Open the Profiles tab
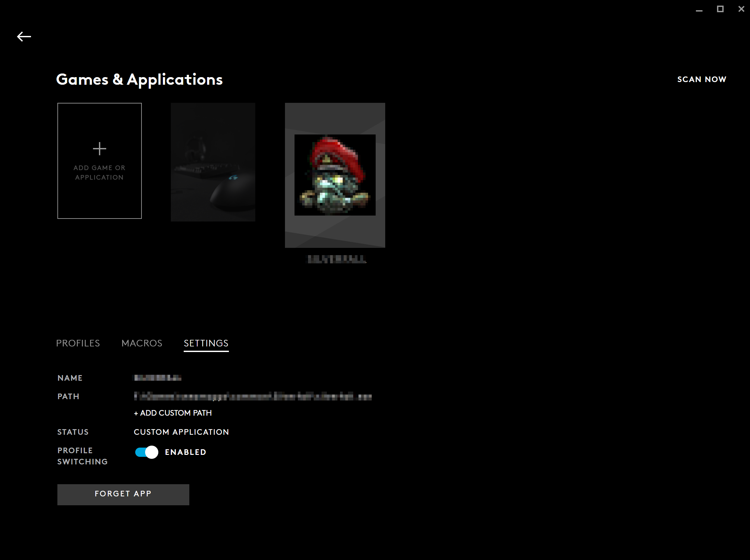 [x=78, y=343]
